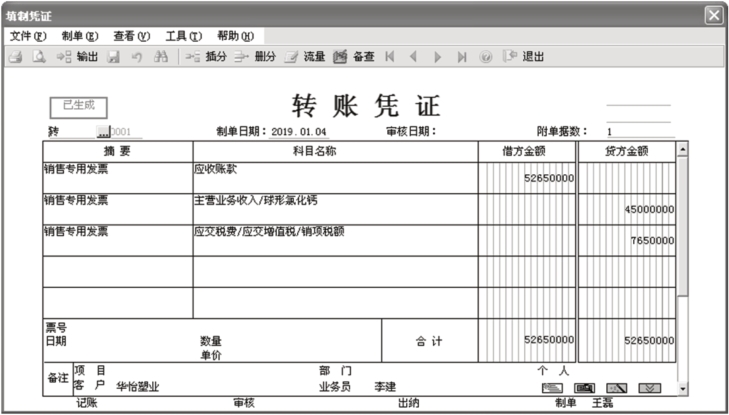Click the 借方金额 column header
The image size is (729, 415).
527,152
